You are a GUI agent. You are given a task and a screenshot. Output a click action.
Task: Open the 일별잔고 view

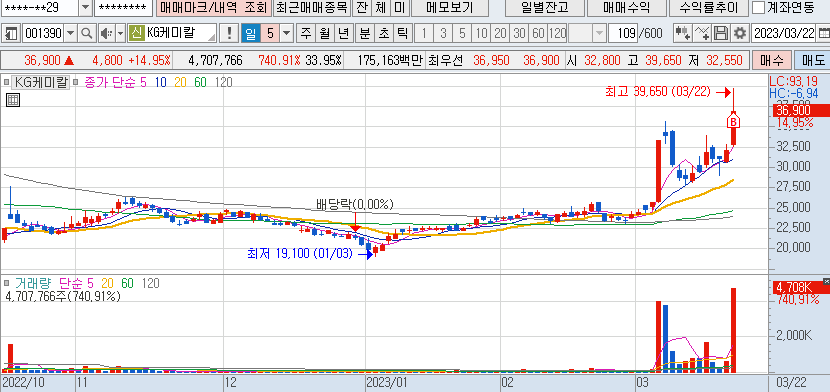pyautogui.click(x=545, y=7)
